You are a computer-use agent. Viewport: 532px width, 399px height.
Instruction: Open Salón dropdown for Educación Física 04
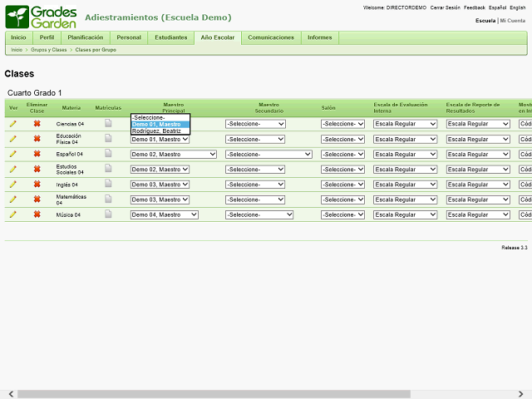point(342,139)
